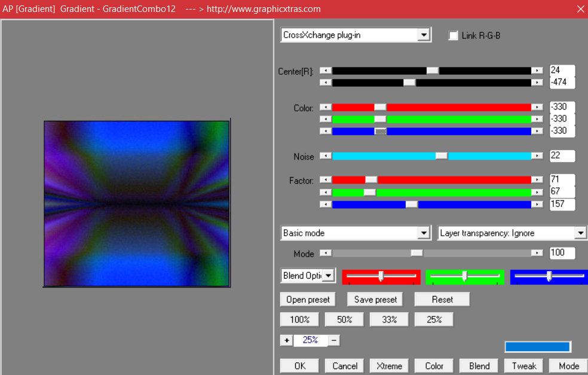The width and height of the screenshot is (588, 375).
Task: Click the Noise value input field
Action: click(562, 156)
